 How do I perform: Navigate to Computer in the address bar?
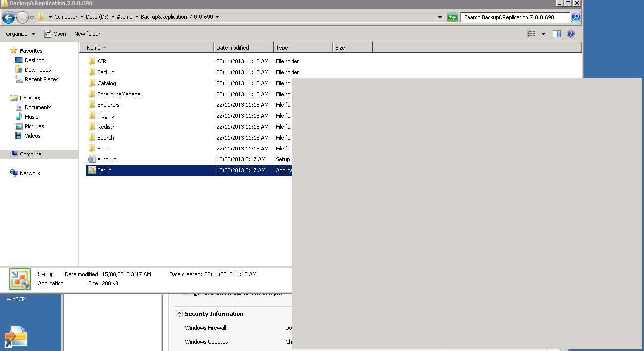(66, 17)
